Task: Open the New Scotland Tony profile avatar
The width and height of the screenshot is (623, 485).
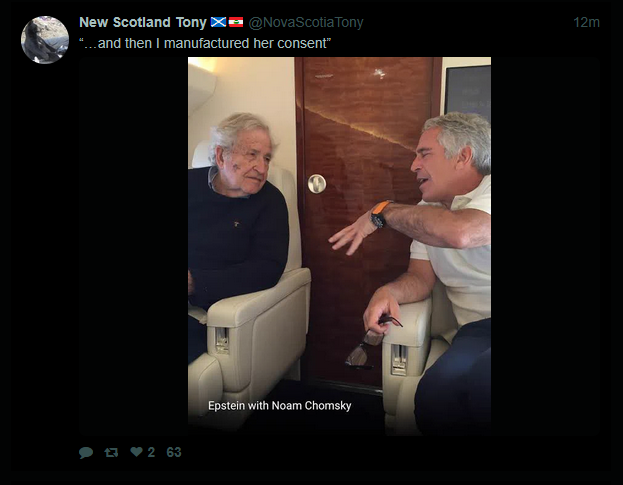Action: point(45,40)
